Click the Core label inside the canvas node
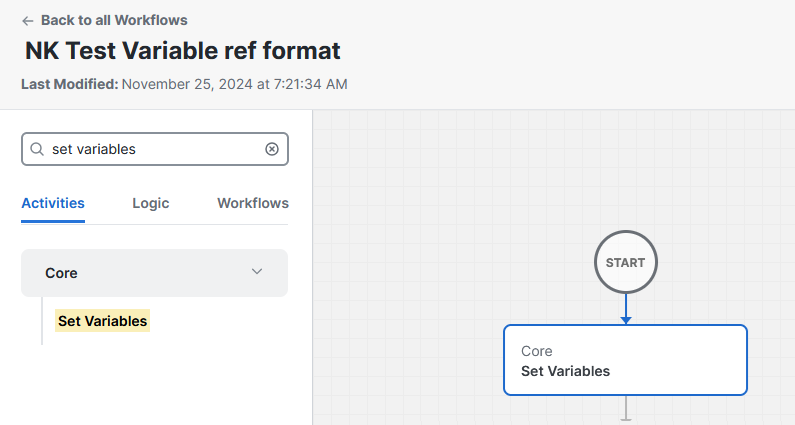The height and width of the screenshot is (425, 795). tap(536, 351)
